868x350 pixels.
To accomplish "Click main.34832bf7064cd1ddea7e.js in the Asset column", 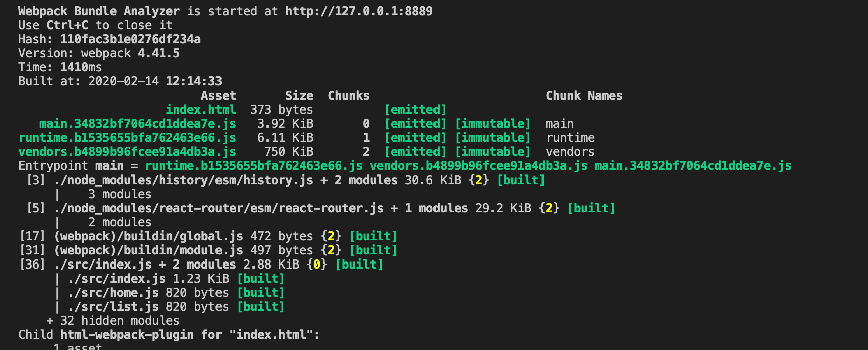I will pos(137,124).
